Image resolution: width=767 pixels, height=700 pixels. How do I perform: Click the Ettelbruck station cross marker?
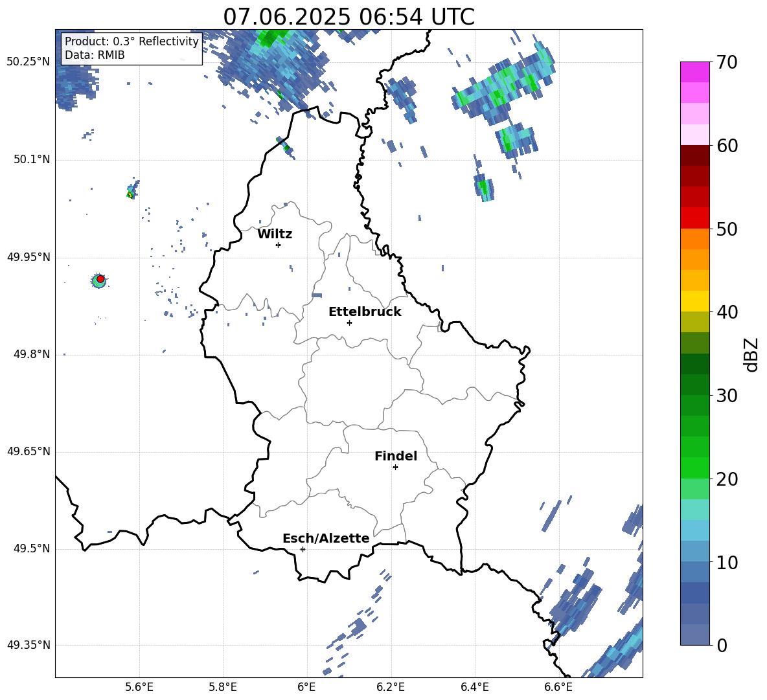[x=349, y=322]
